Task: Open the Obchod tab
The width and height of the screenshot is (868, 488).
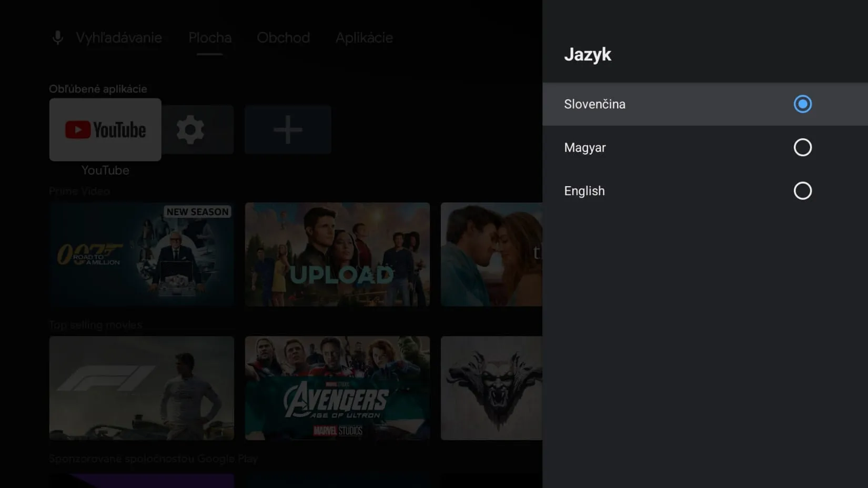Action: pos(283,38)
